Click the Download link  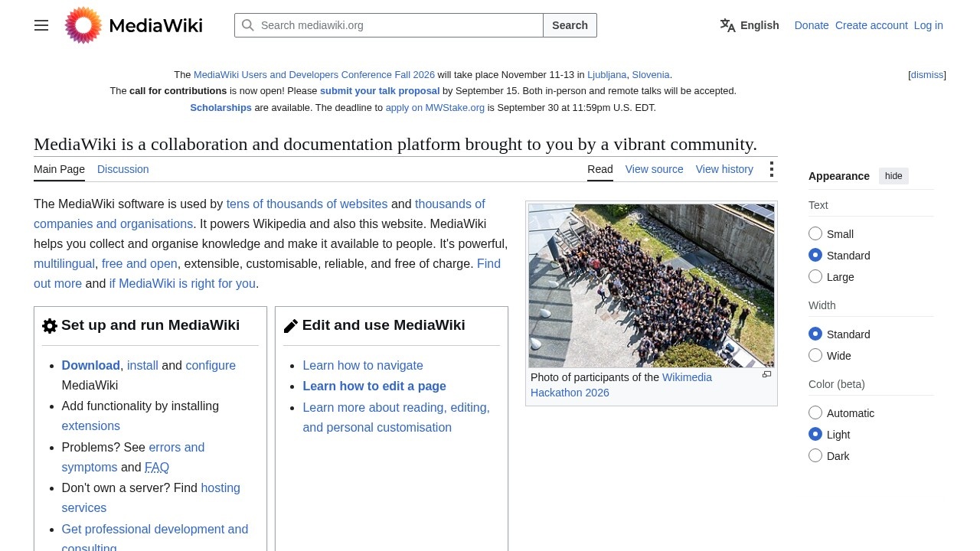(91, 366)
